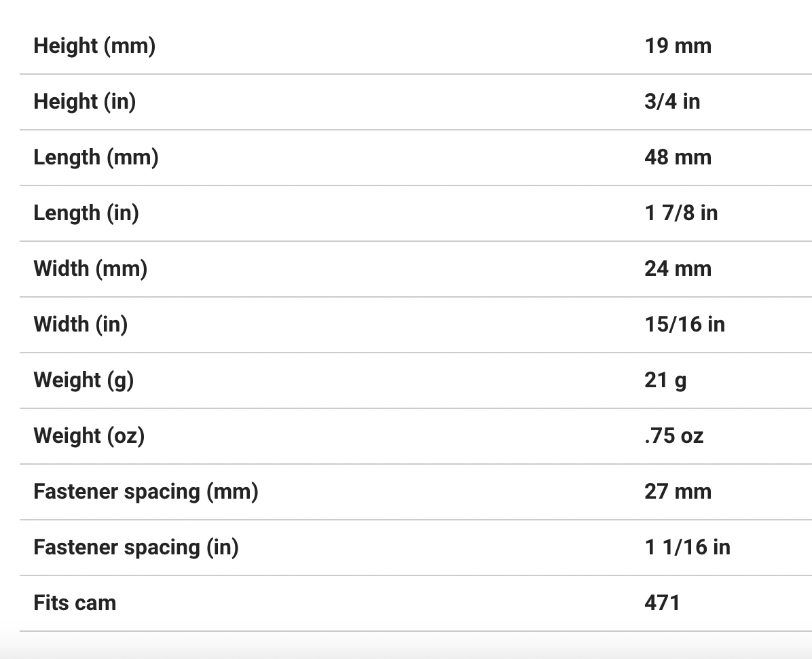This screenshot has width=812, height=659.
Task: Click the 1 1/16 in spacing value
Action: (687, 548)
